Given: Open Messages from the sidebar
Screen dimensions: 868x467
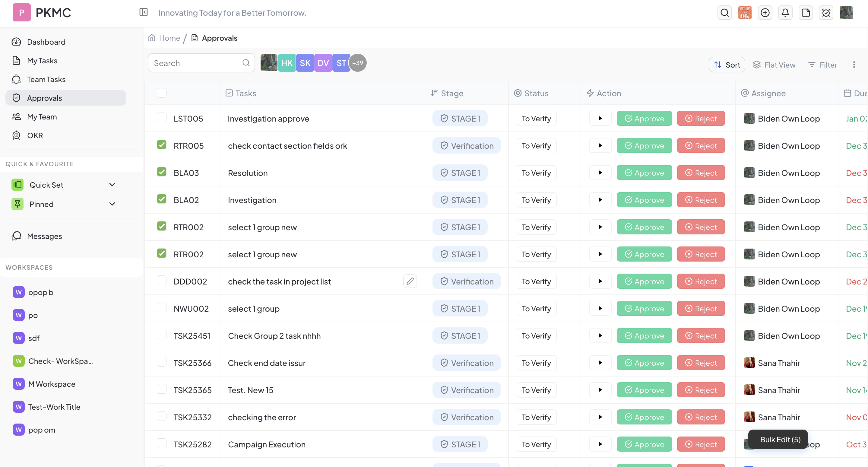Looking at the screenshot, I should pyautogui.click(x=44, y=236).
